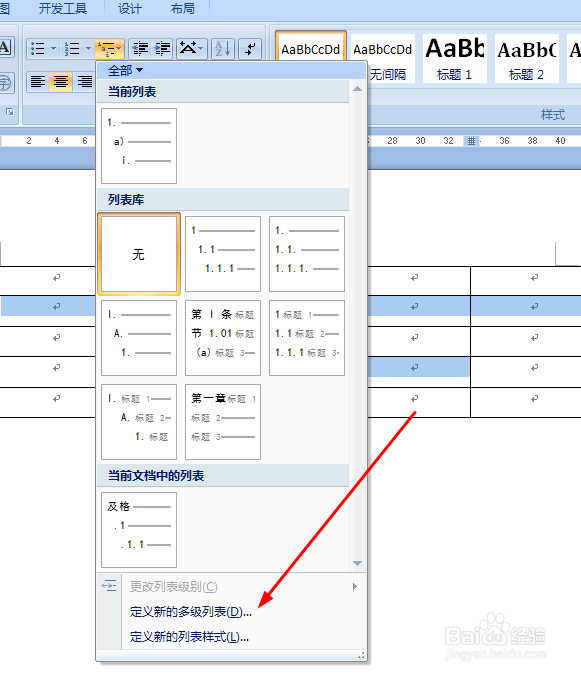Expand the 更改列表级别 submenu arrow

click(x=355, y=587)
